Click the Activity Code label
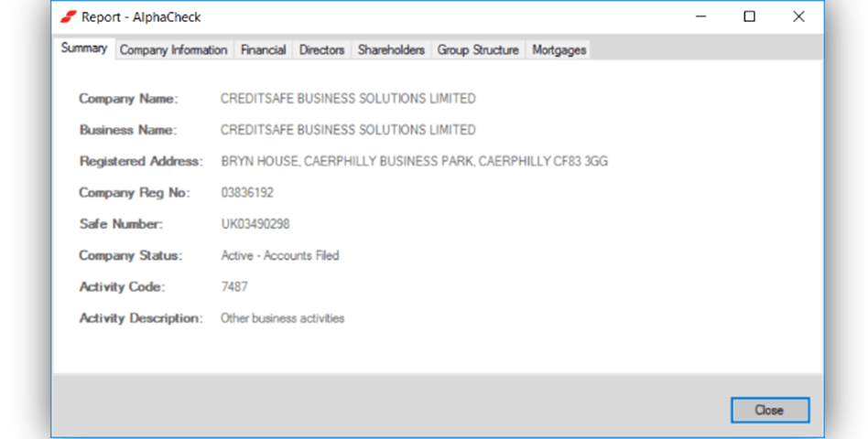Viewport: 868px width, 439px height. click(x=123, y=287)
